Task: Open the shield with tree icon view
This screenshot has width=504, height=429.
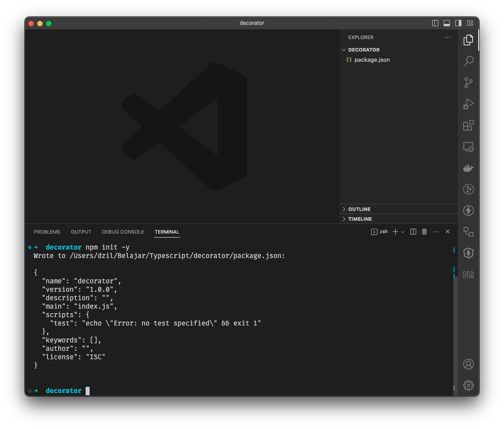Action: [x=469, y=253]
